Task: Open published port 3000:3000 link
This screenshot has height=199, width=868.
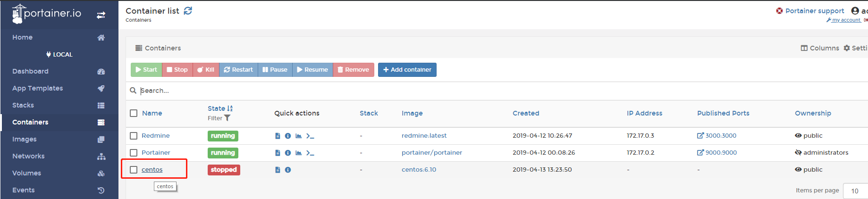Action: click(720, 136)
